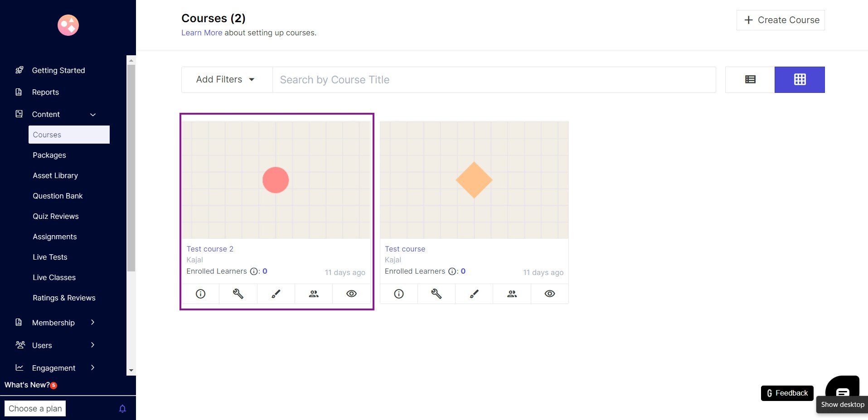Switch to list view layout

[x=750, y=80]
